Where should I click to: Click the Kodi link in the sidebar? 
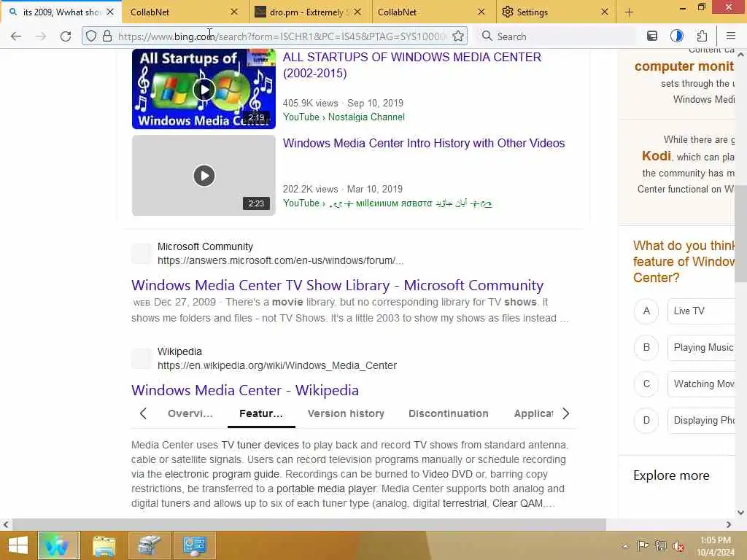coord(656,156)
